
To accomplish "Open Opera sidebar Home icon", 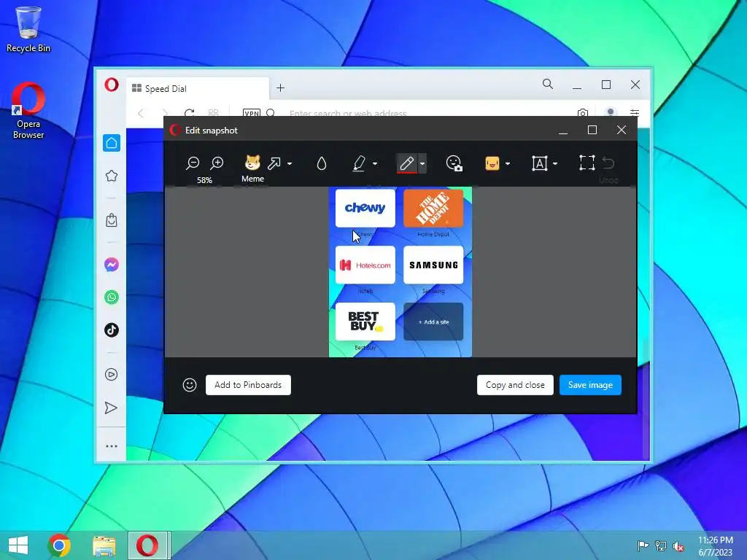I will [x=112, y=143].
